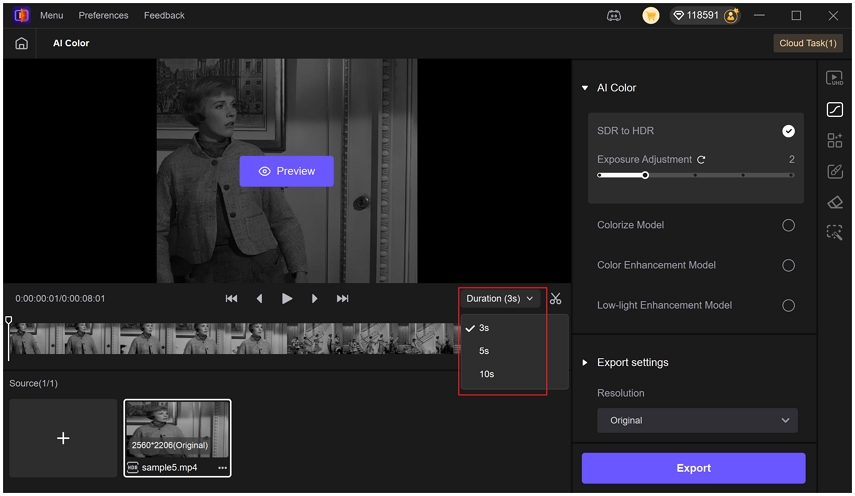The width and height of the screenshot is (855, 496).
Task: Click the timecode 0:00:00:01/0:00:08:01
Action: (60, 299)
